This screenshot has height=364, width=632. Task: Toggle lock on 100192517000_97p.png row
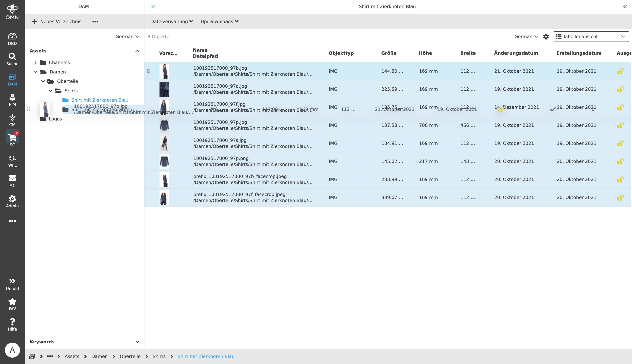point(620,161)
